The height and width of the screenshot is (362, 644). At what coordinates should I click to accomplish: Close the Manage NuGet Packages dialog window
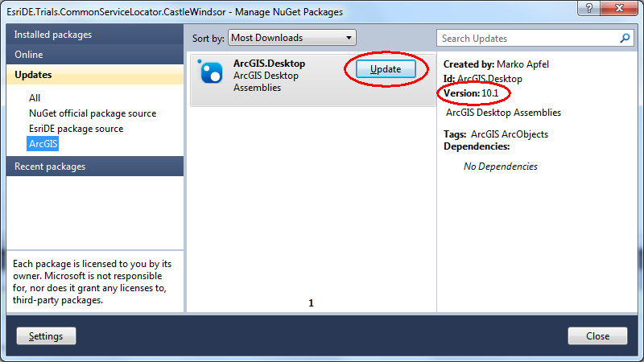point(619,8)
